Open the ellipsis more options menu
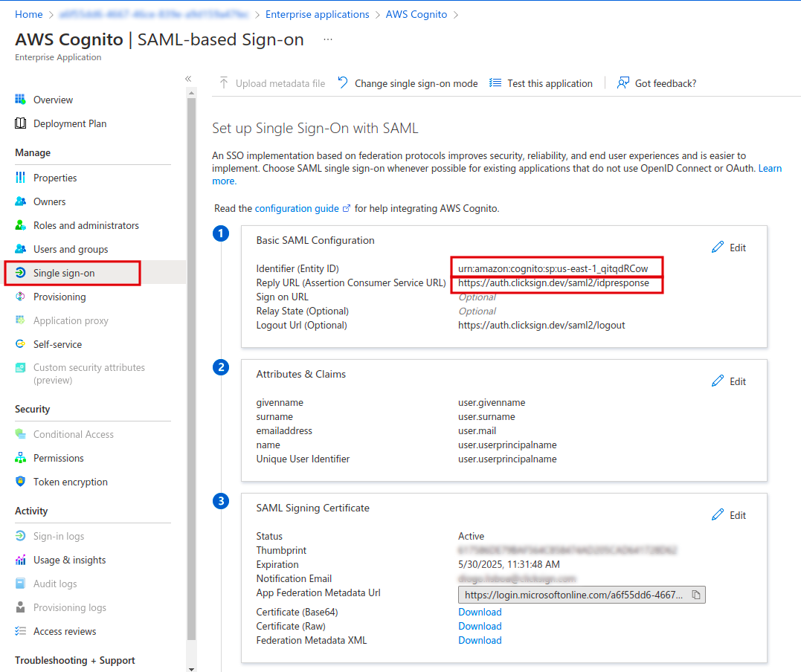The height and width of the screenshot is (672, 801). (328, 39)
